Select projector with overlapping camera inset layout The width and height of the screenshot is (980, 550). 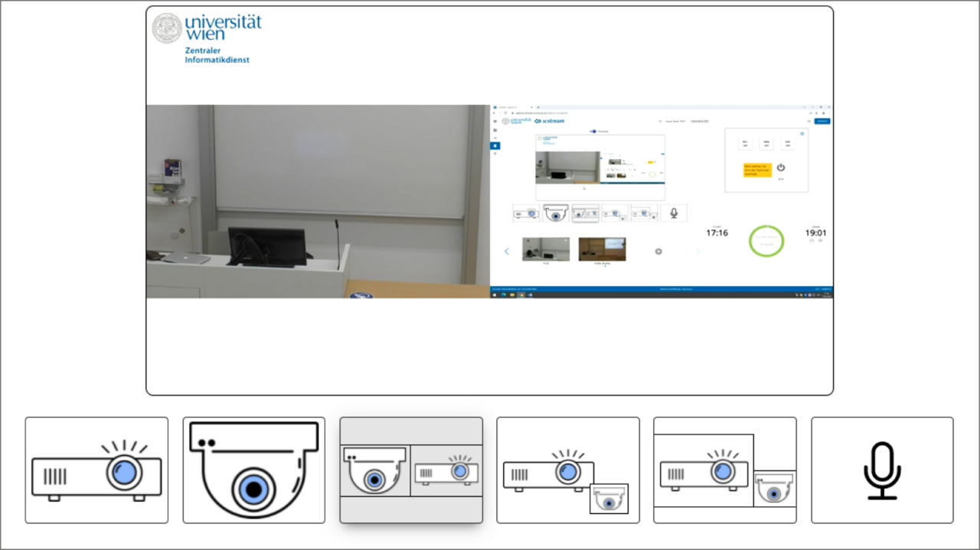(x=567, y=470)
